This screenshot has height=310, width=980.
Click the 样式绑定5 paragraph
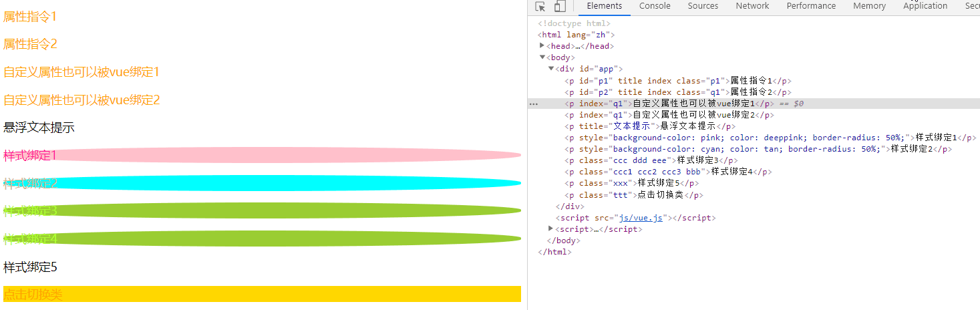30,267
